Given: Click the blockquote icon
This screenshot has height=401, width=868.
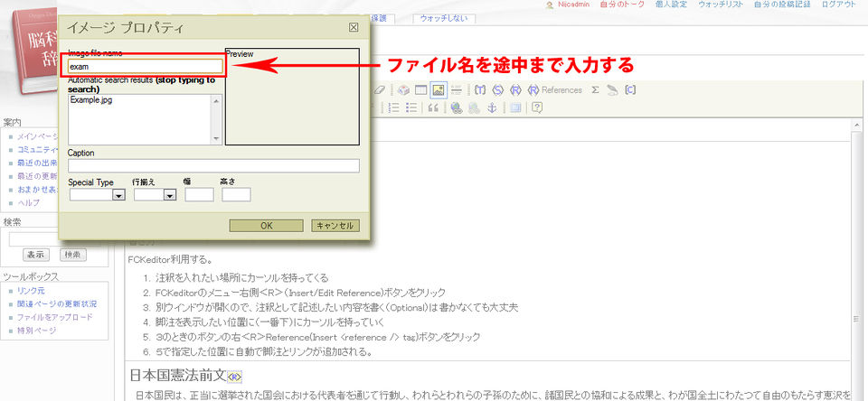Looking at the screenshot, I should pyautogui.click(x=433, y=107).
